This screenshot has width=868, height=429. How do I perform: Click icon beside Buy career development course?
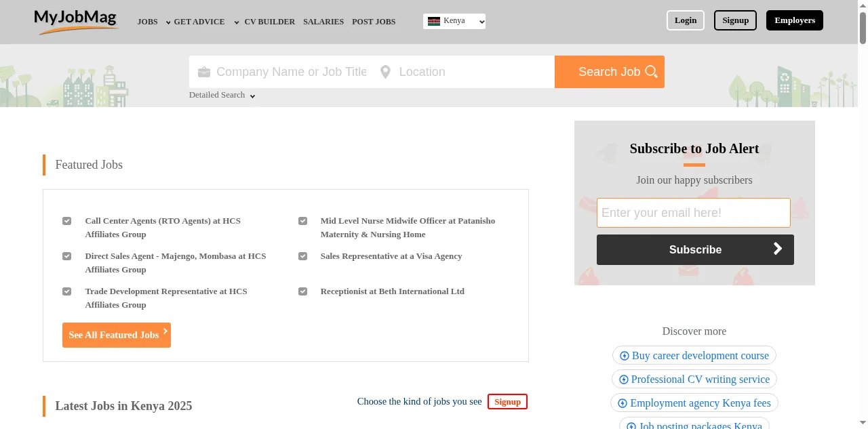pos(625,356)
